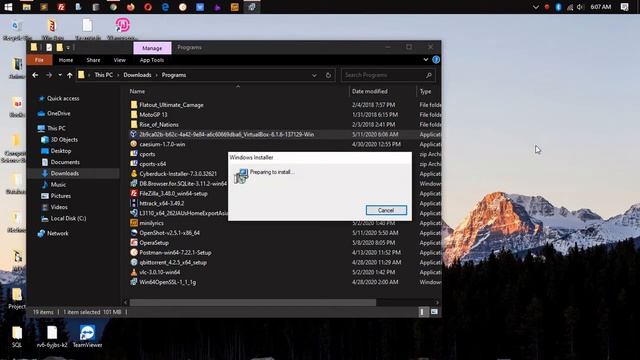This screenshot has width=640, height=360.
Task: Click the 6:07 AM clock
Action: coord(601,7)
